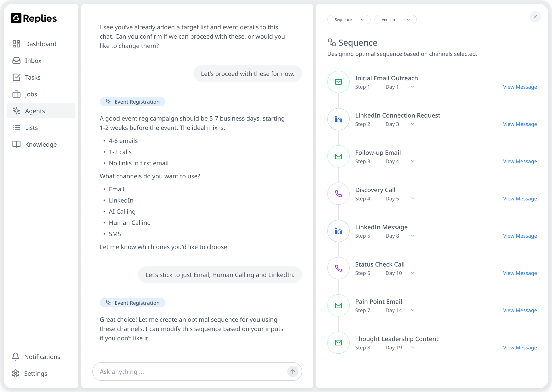
Task: Open the Sequence dropdown selector
Action: 349,20
